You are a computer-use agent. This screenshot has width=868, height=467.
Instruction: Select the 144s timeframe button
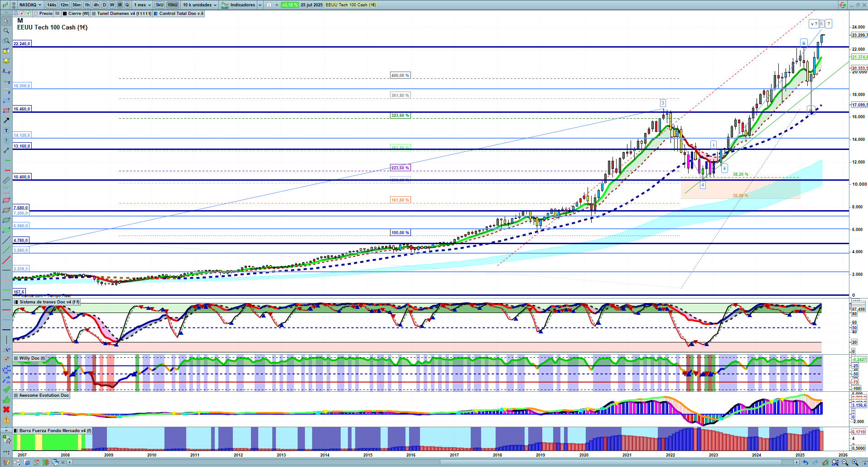click(52, 5)
